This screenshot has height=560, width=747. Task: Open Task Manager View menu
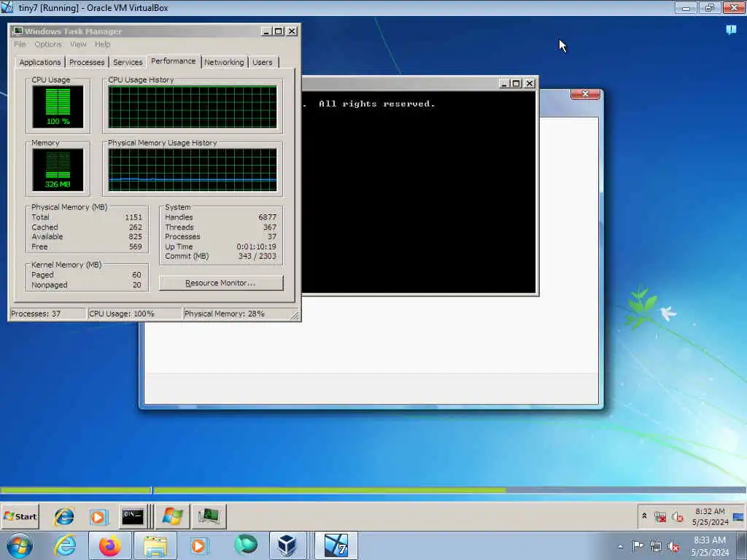(x=78, y=44)
